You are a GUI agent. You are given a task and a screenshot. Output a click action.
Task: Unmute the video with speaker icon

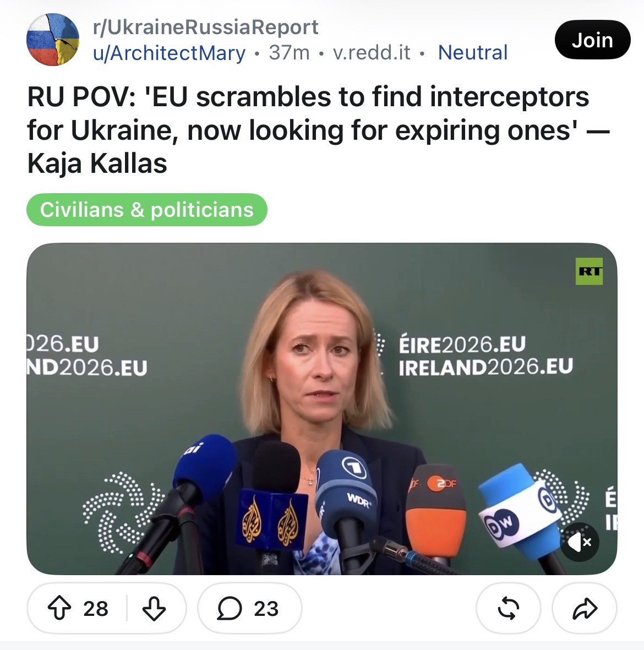point(579,542)
